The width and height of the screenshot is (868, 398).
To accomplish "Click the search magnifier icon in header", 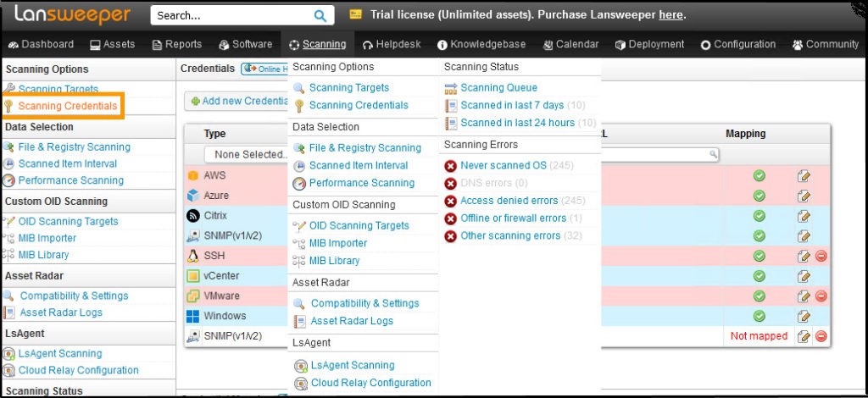I will (x=320, y=15).
